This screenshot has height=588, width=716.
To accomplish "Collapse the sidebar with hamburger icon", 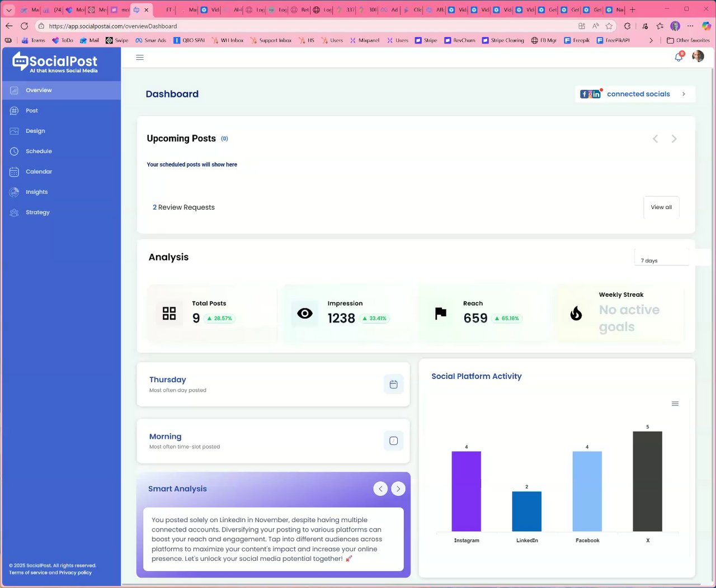I will click(x=140, y=58).
